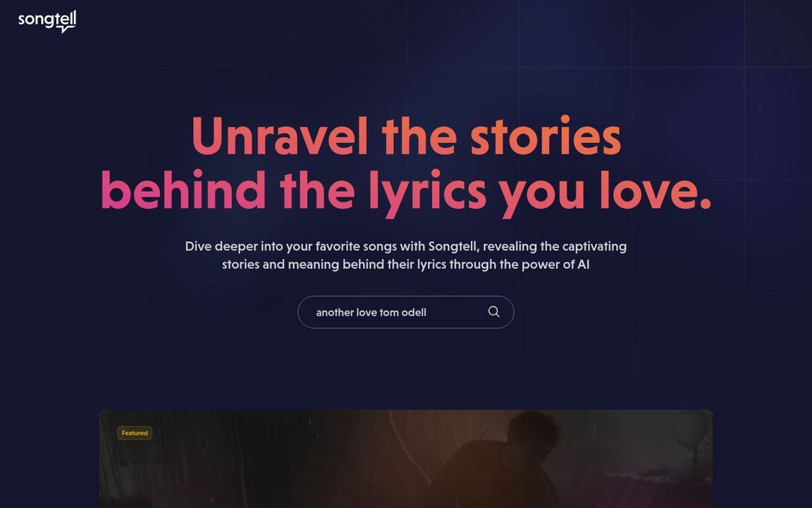Click the word "stories" in the top headline
812x508 pixels.
546,137
